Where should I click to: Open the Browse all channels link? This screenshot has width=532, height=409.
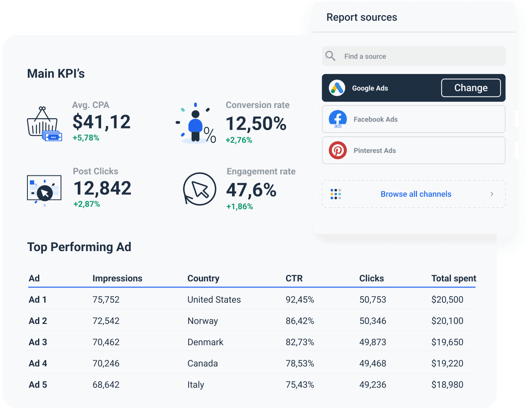coord(416,194)
